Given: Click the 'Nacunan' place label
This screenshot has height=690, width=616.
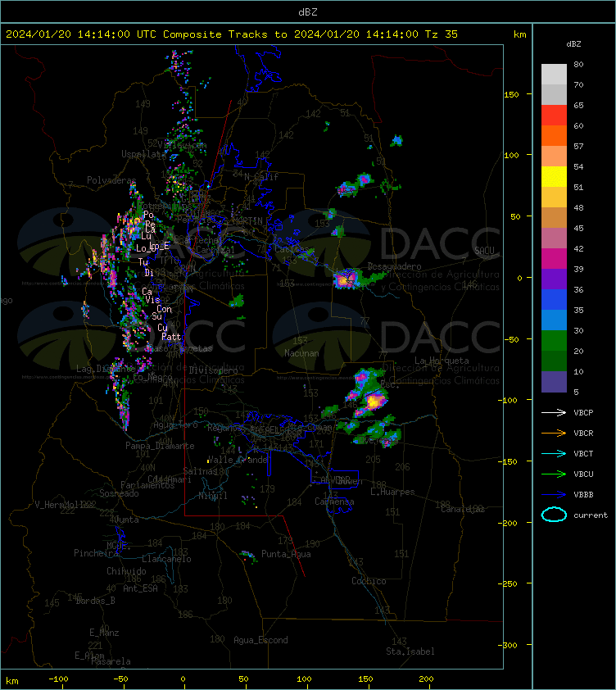Looking at the screenshot, I should [301, 353].
